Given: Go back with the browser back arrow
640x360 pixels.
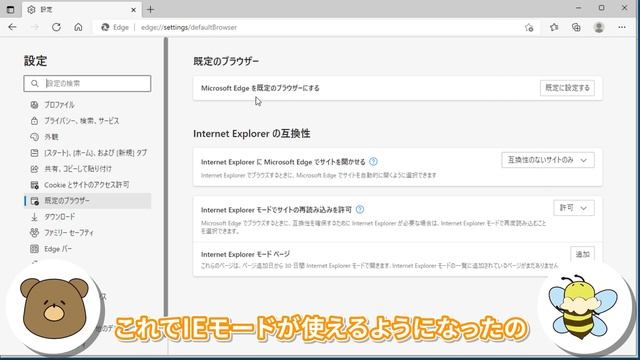Looking at the screenshot, I should pos(12,27).
